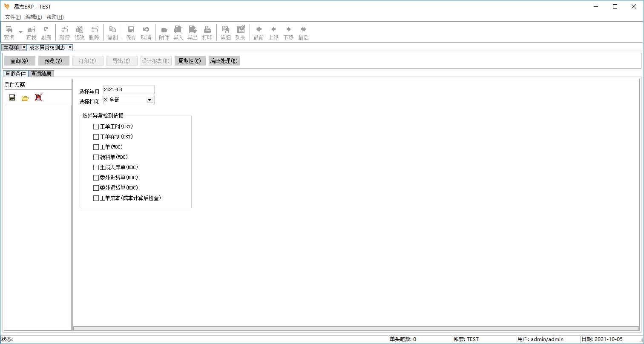Switch to the 主菜单 tab
This screenshot has height=344, width=644.
[x=11, y=48]
